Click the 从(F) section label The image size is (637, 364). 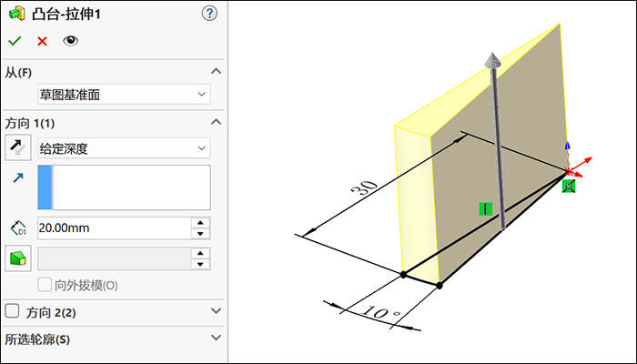click(x=18, y=73)
